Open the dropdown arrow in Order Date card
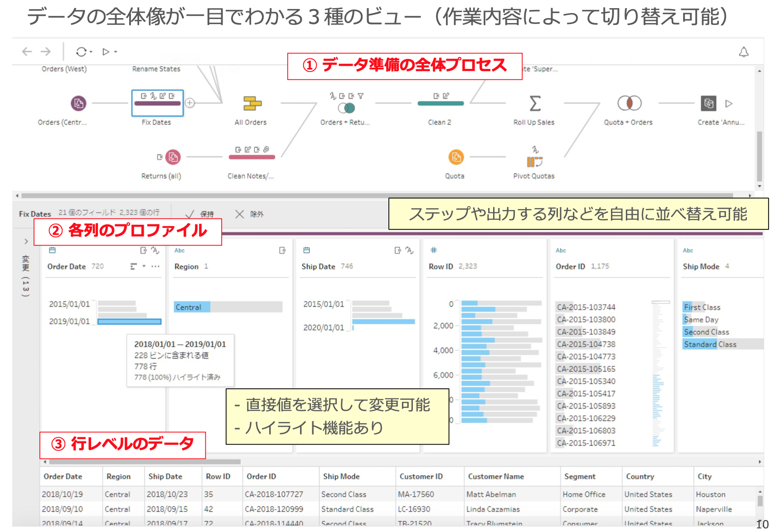 (x=144, y=266)
